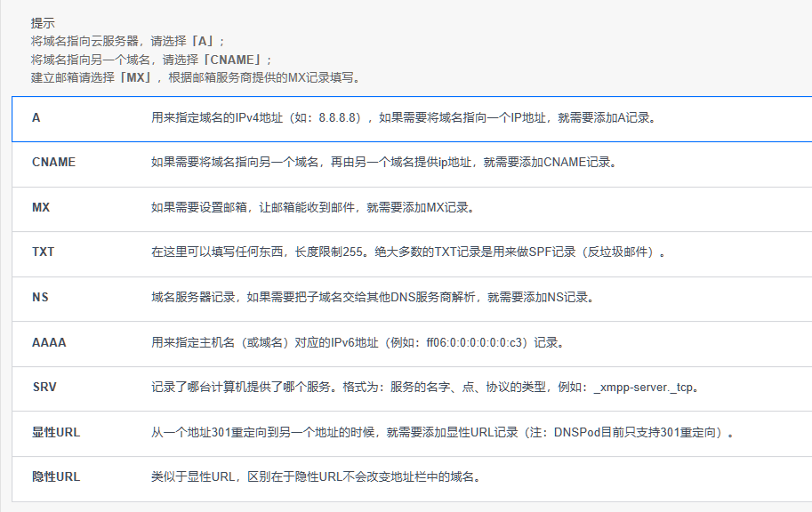Click the MX description about 设置邮箱
This screenshot has height=512, width=812.
pos(313,208)
